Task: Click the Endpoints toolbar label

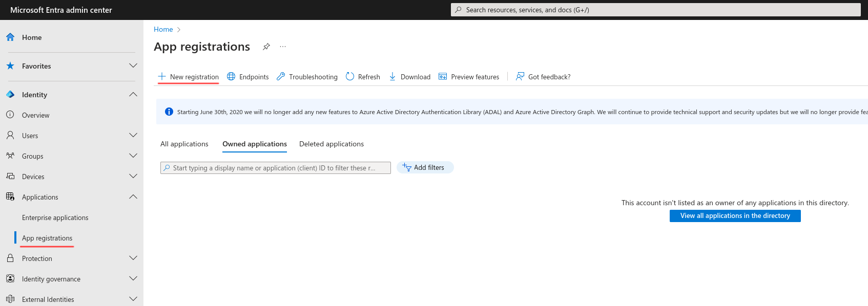Action: [254, 77]
